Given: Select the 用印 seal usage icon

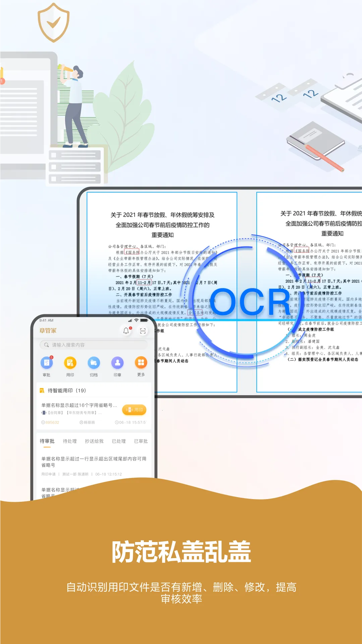Looking at the screenshot, I should coord(70,363).
